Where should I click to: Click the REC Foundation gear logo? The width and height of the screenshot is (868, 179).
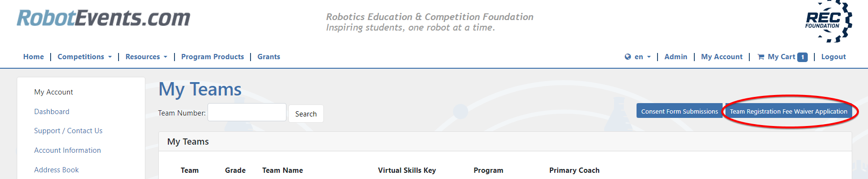tap(828, 21)
